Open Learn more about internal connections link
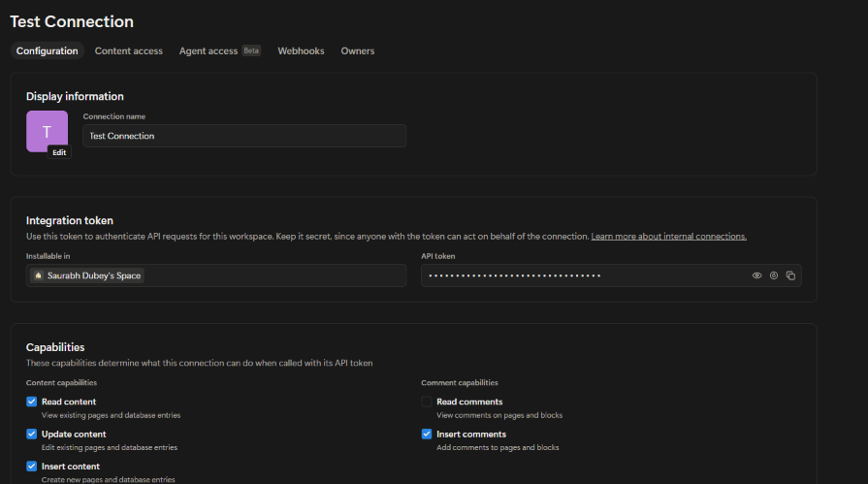Viewport: 868px width, 484px height. (x=669, y=237)
